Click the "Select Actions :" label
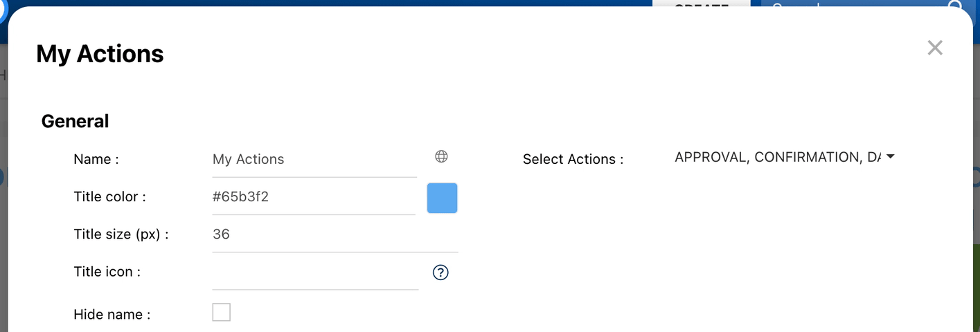 click(x=573, y=159)
